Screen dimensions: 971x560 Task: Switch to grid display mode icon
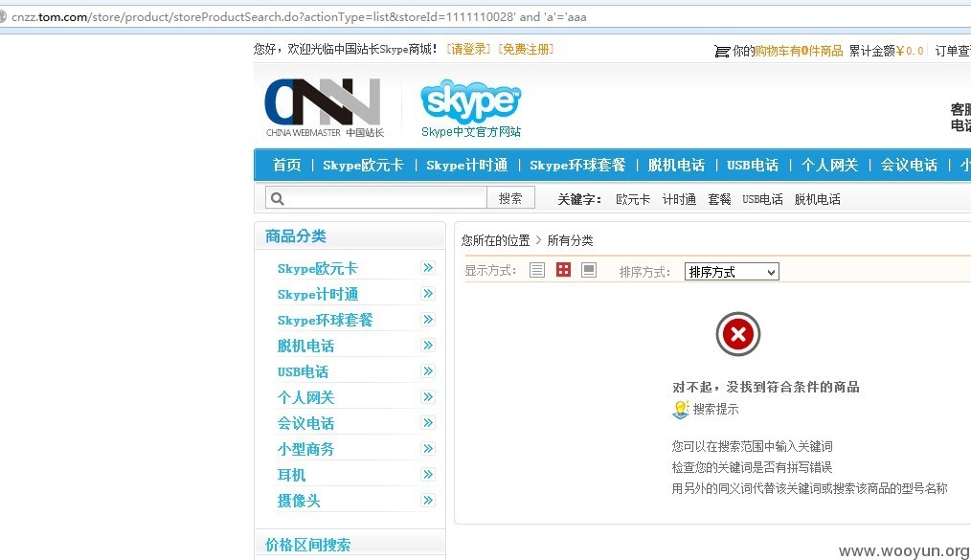(x=563, y=270)
